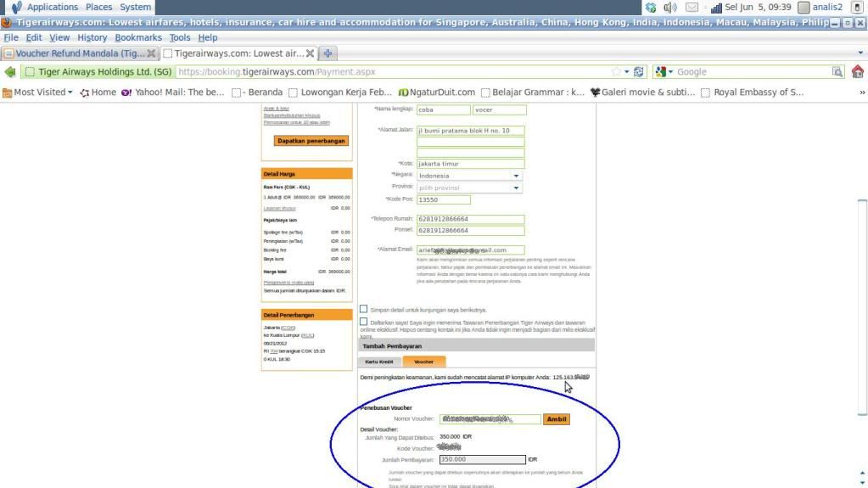The height and width of the screenshot is (488, 868).
Task: Click the network signal bars icon
Action: pyautogui.click(x=716, y=7)
